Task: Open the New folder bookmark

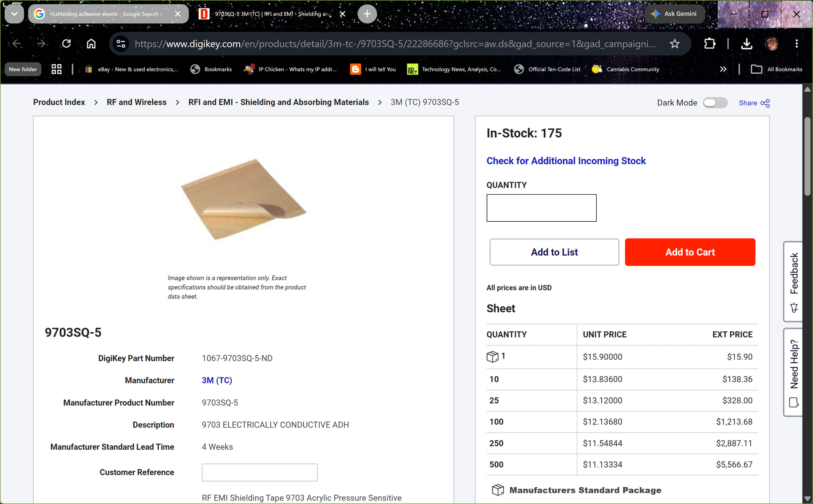Action: pos(23,69)
